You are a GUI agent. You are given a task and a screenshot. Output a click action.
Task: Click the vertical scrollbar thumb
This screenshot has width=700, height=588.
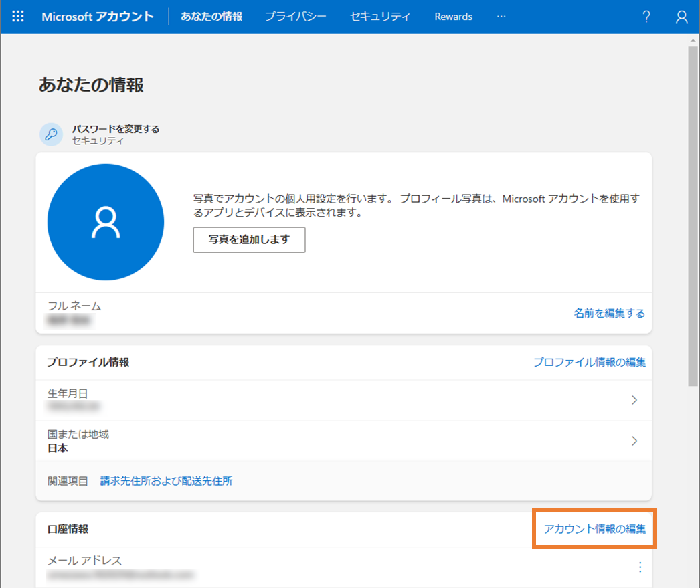click(693, 216)
